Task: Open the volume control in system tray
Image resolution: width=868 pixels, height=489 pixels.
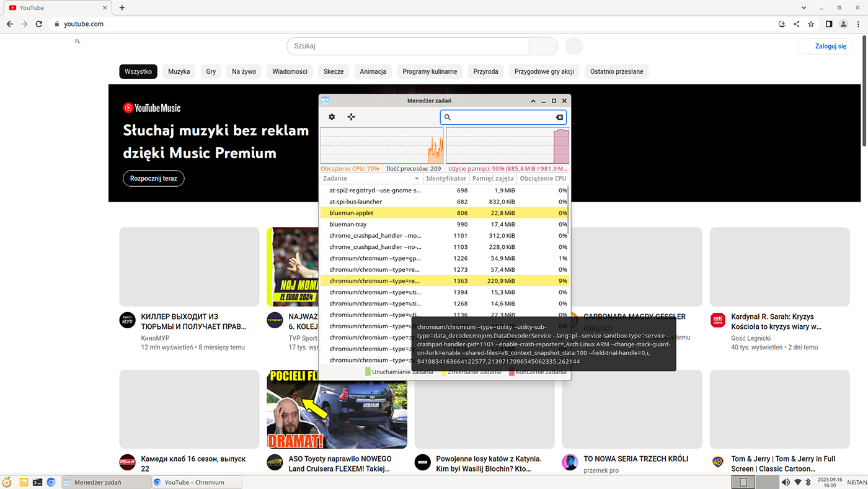Action: tap(786, 482)
